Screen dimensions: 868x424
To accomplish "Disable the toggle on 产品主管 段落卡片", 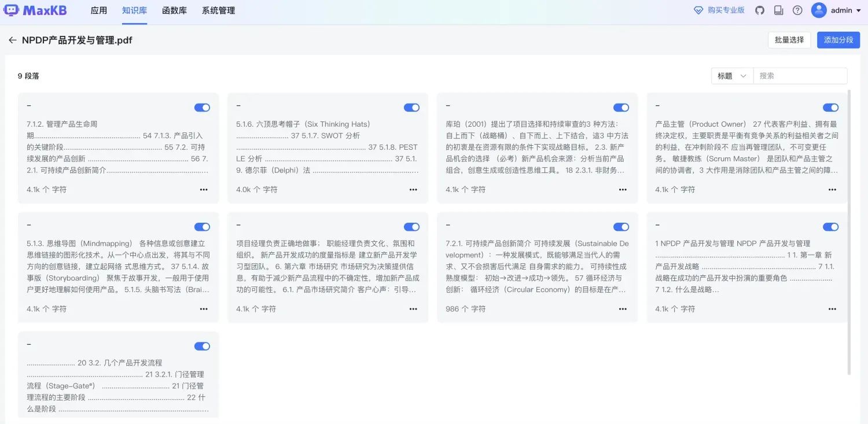I will point(830,107).
